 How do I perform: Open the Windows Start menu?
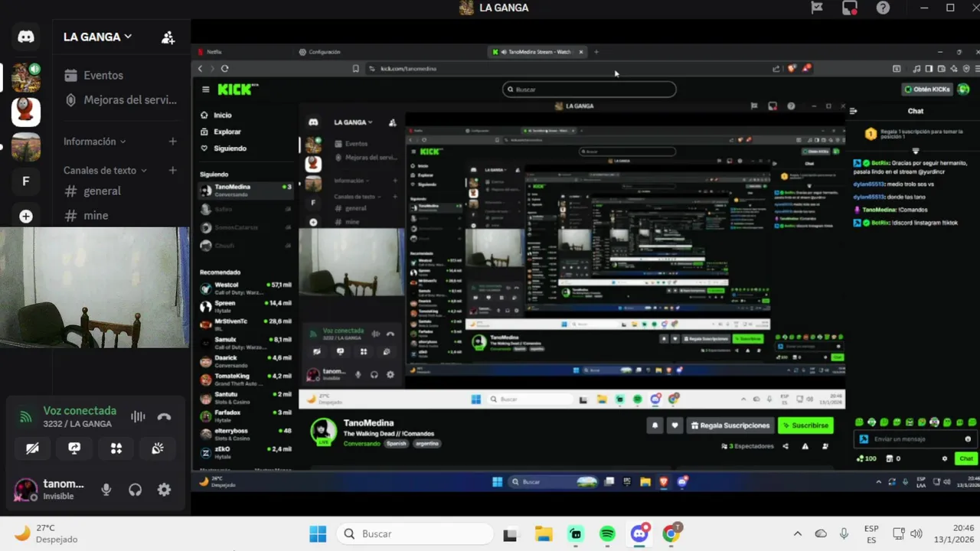(x=317, y=533)
